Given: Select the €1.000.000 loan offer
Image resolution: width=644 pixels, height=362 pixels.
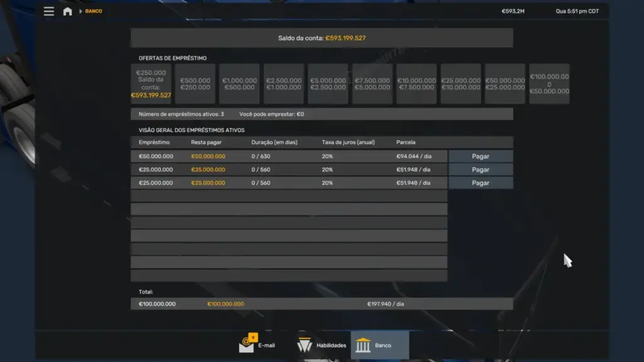Looking at the screenshot, I should tap(240, 84).
